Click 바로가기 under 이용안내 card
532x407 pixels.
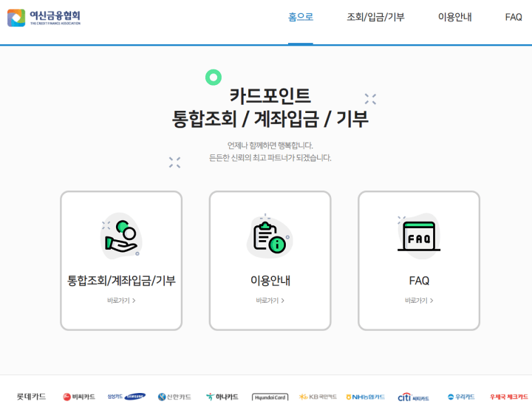[270, 301]
